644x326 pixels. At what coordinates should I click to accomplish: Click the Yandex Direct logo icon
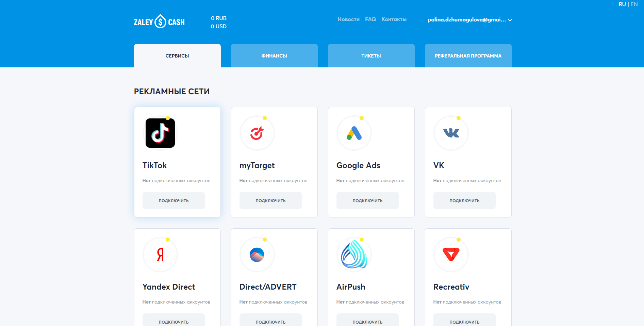(x=160, y=255)
